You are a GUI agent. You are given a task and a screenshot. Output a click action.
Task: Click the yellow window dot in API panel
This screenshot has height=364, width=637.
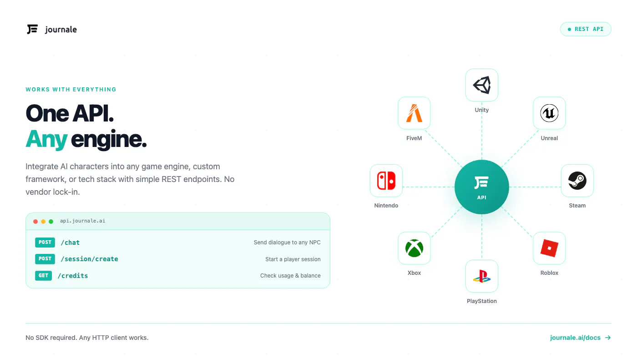pos(43,222)
